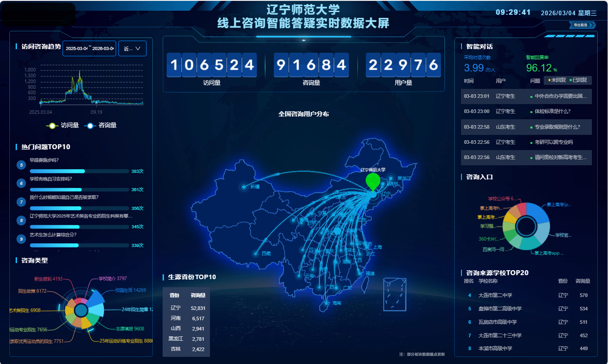Screen dimensions: 608x364
Task: Click the South China Sea inset map
Action: pyautogui.click(x=394, y=294)
